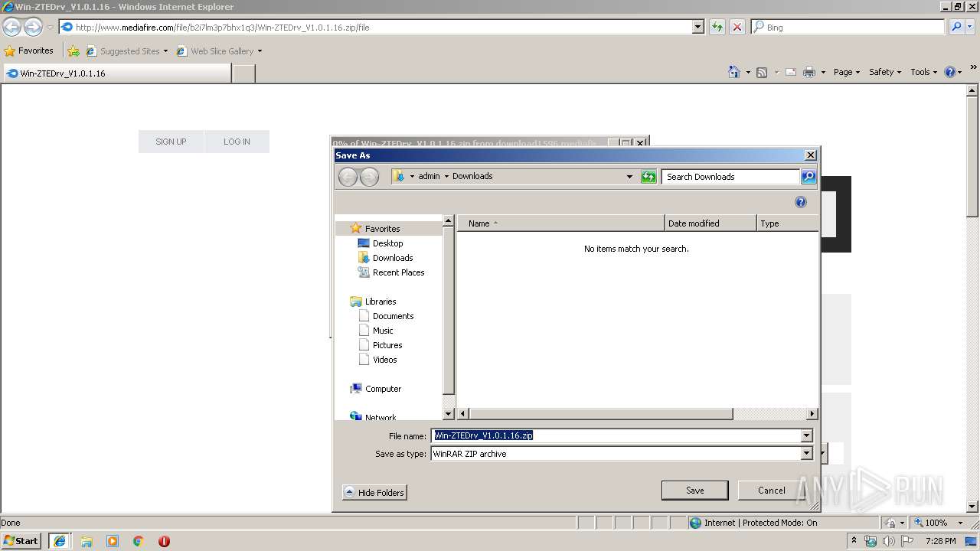Open Google Chrome taskbar icon
The height and width of the screenshot is (551, 980).
tap(139, 541)
